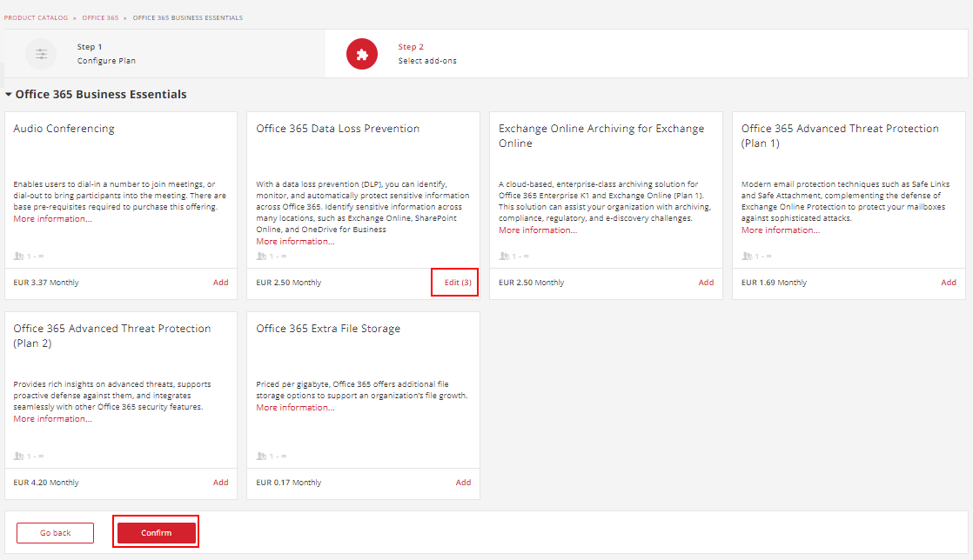Collapse the Office 365 Business Essentials section

[x=8, y=94]
